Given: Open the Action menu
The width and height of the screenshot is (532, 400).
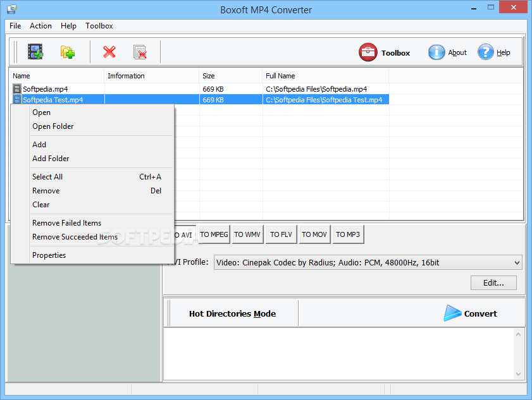Looking at the screenshot, I should pyautogui.click(x=40, y=26).
